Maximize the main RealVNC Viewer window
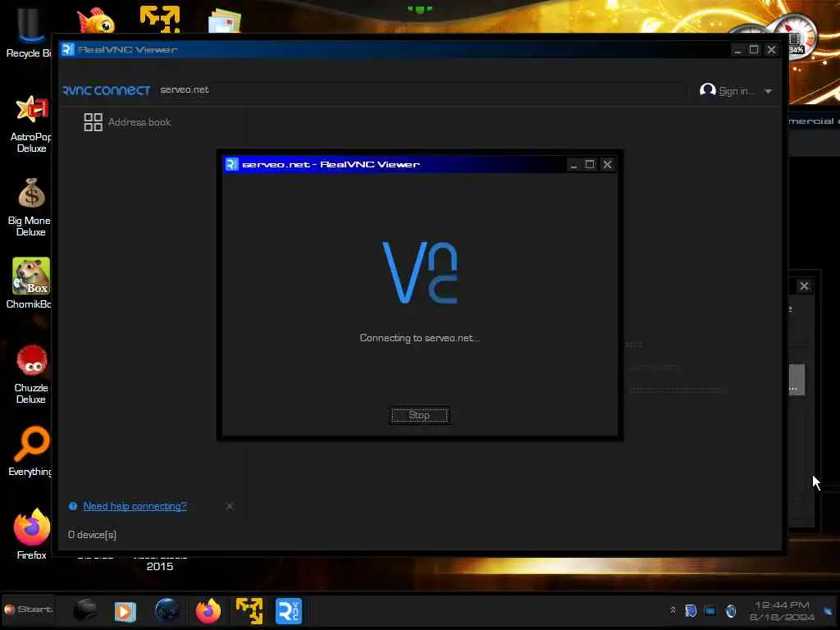 (x=754, y=49)
